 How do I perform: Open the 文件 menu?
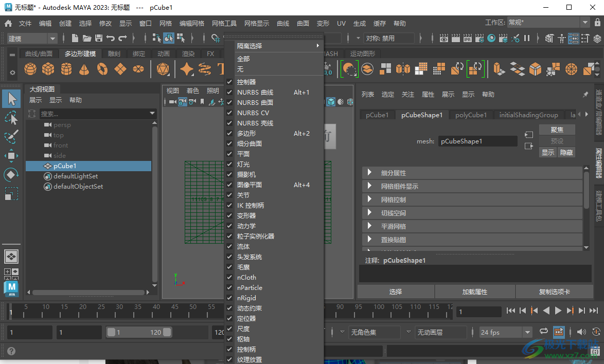pos(25,24)
